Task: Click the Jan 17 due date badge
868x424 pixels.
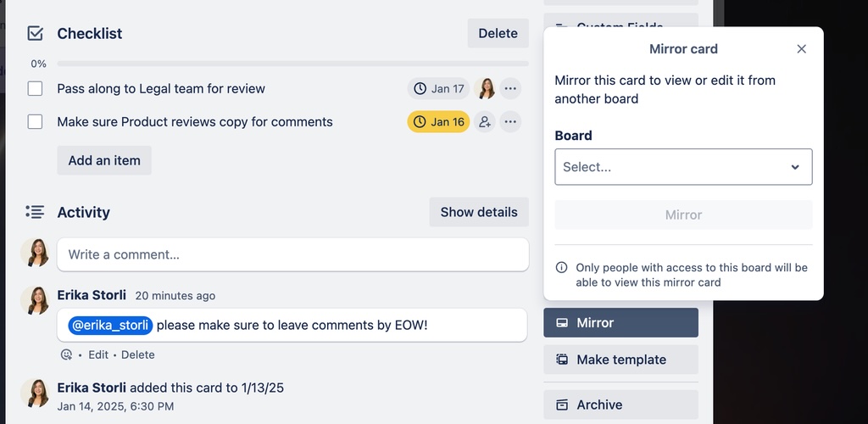Action: click(438, 89)
